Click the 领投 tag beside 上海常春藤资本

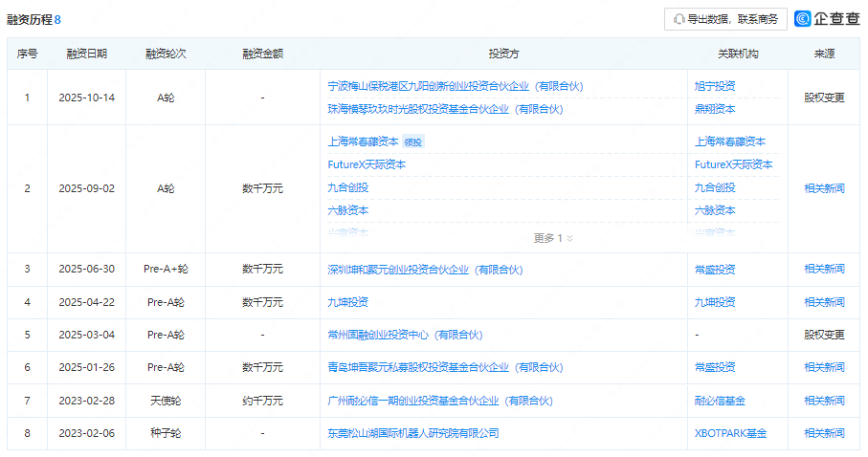coord(412,142)
